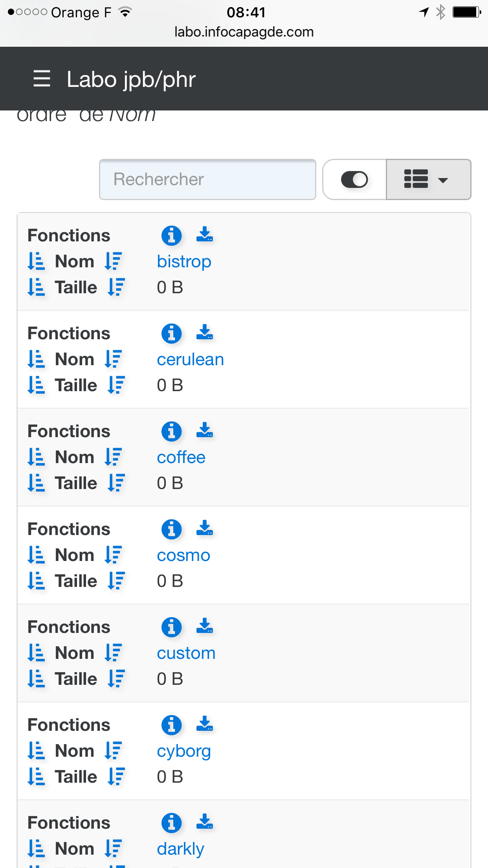This screenshot has width=488, height=868.
Task: Download the bistrop theme
Action: click(205, 234)
